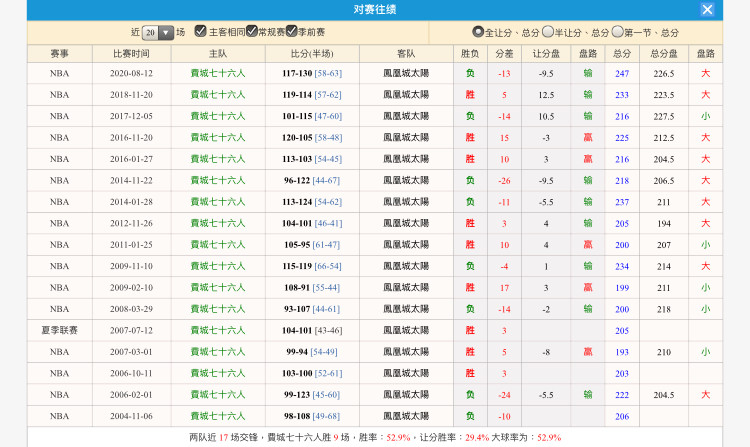Click point difference 17

[504, 288]
